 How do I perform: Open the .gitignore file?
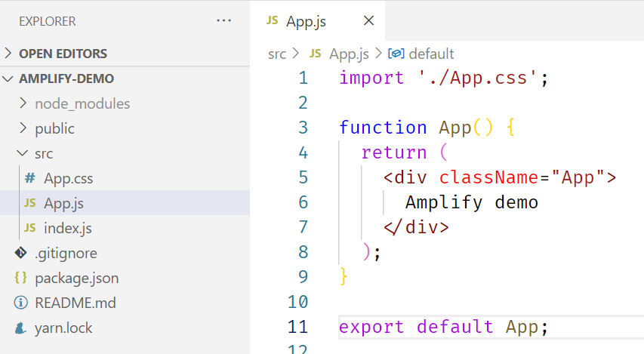tap(125, 253)
